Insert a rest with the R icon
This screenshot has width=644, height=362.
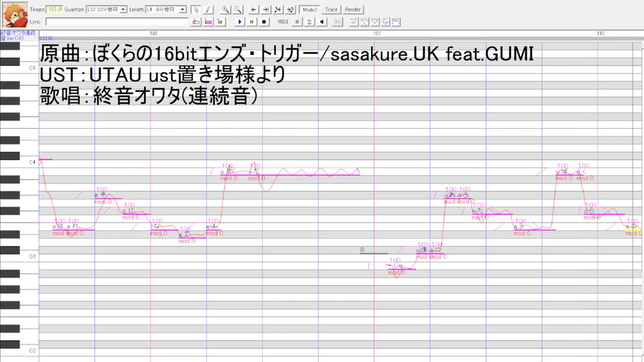pyautogui.click(x=221, y=21)
